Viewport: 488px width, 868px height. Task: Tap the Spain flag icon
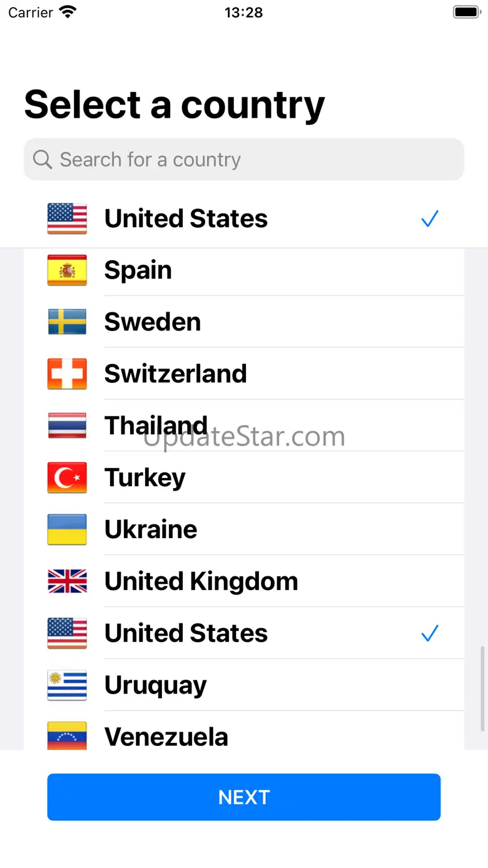click(67, 270)
